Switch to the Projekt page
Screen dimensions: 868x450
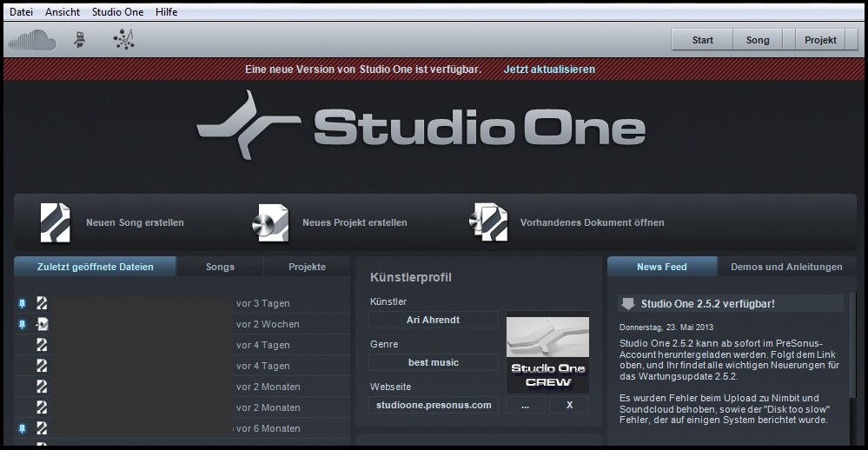coord(820,40)
